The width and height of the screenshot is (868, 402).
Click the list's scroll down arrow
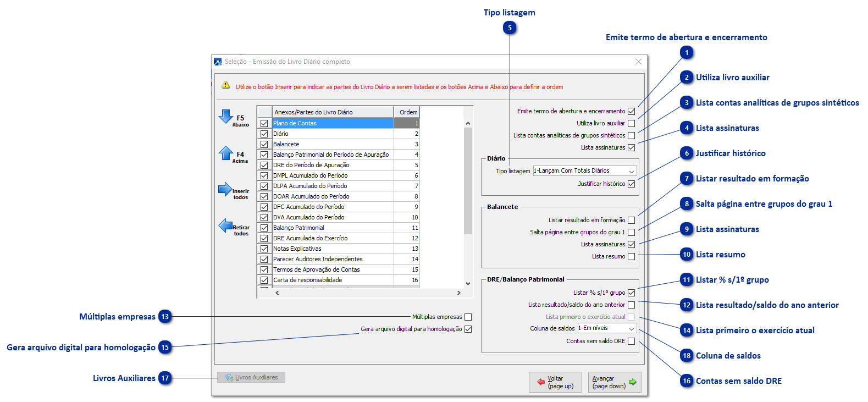click(468, 284)
